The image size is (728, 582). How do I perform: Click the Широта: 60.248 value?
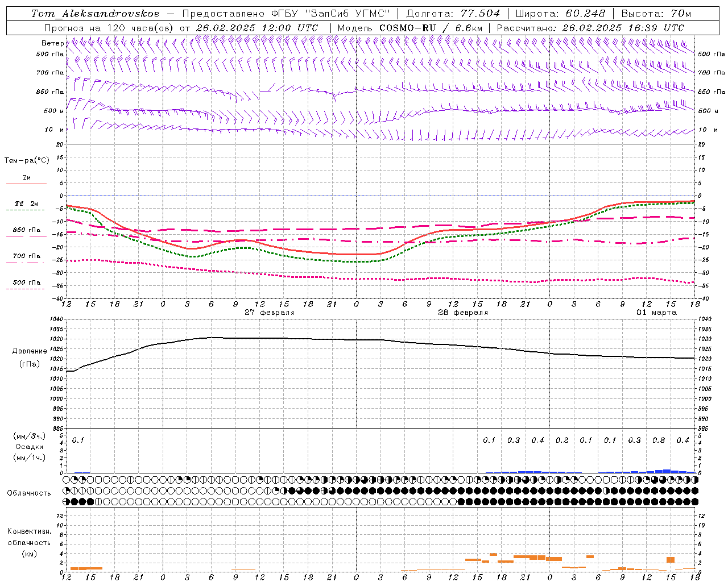[x=560, y=14]
